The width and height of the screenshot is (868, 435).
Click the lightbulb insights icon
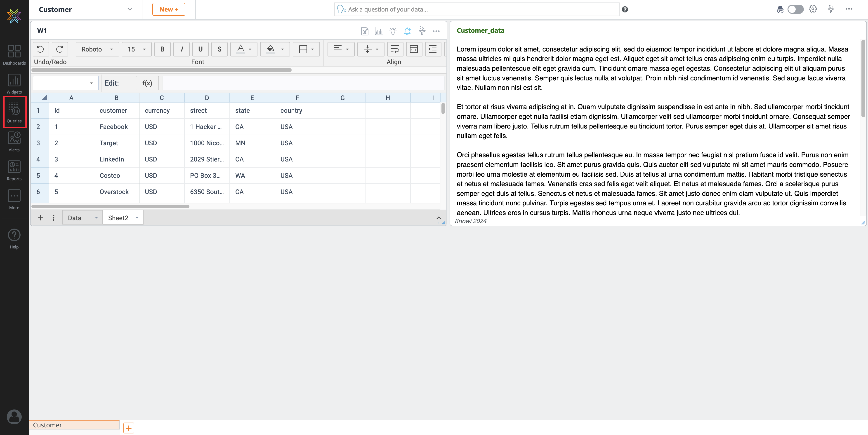[393, 31]
